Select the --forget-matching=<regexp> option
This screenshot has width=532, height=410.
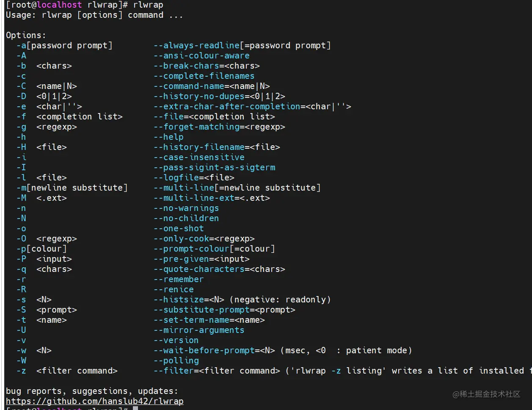(x=219, y=127)
